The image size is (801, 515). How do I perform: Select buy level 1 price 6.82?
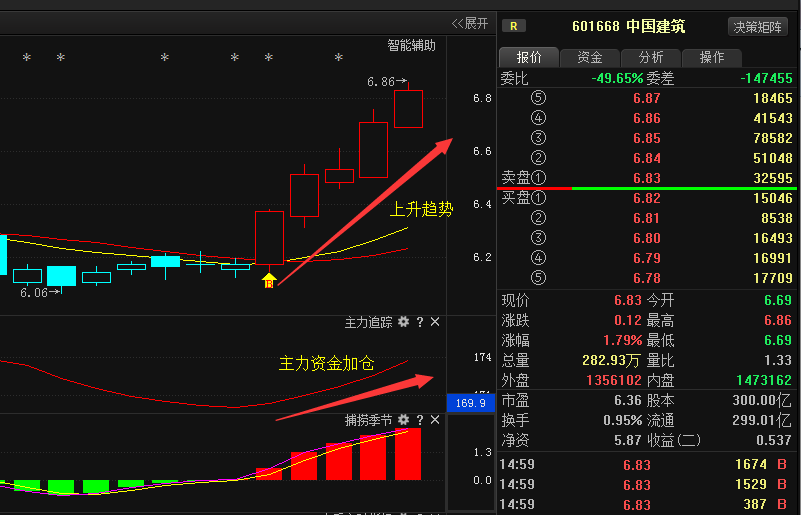[646, 198]
